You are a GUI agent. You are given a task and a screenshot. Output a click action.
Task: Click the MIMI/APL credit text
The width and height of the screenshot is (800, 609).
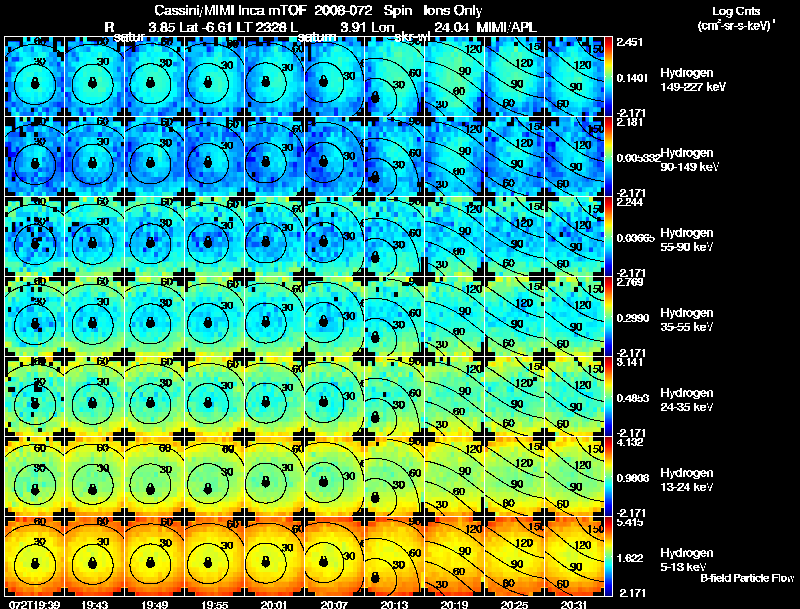(506, 27)
